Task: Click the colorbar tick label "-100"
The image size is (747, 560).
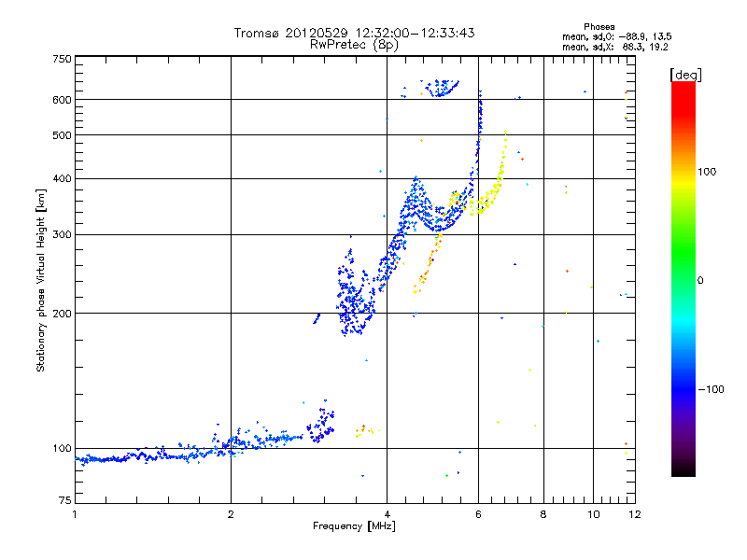Action: click(x=711, y=389)
